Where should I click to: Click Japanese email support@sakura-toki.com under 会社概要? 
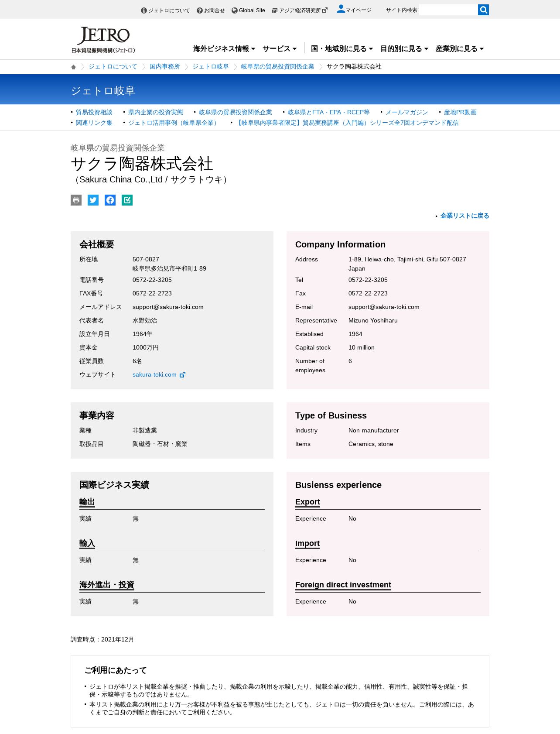coord(168,307)
